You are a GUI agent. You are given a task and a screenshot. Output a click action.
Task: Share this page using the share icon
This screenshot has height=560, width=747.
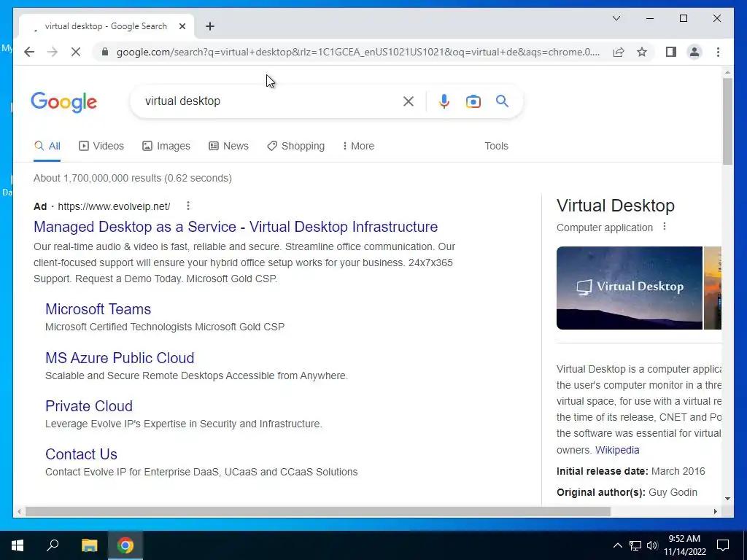coord(619,52)
